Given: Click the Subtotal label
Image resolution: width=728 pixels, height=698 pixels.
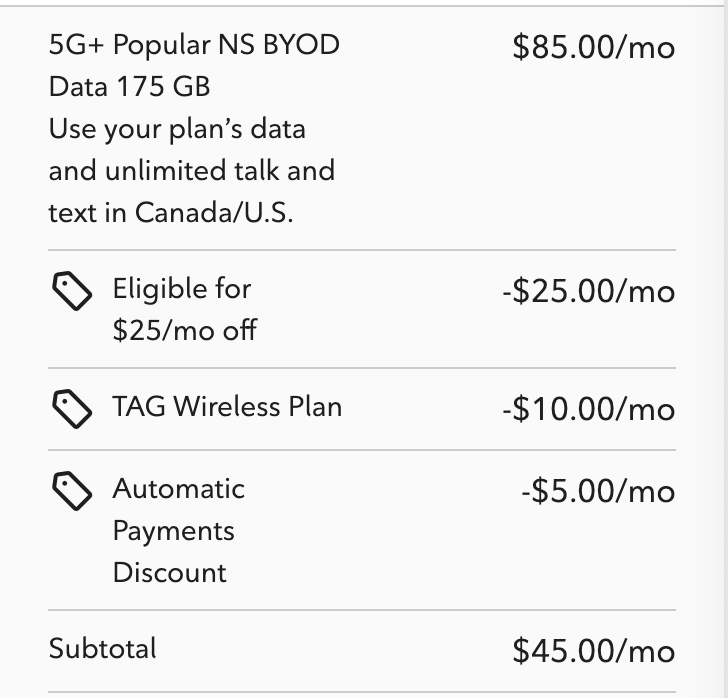Looking at the screenshot, I should point(103,648).
